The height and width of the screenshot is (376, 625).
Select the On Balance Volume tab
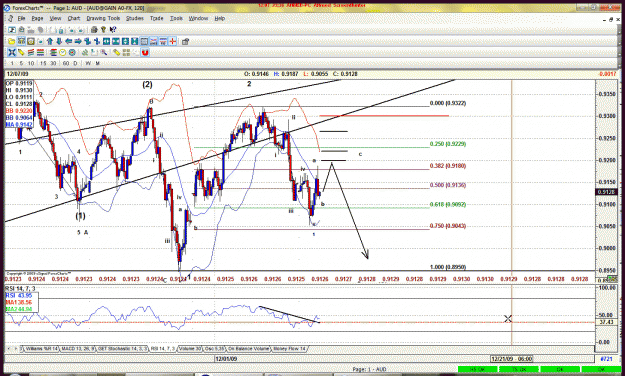click(x=248, y=349)
